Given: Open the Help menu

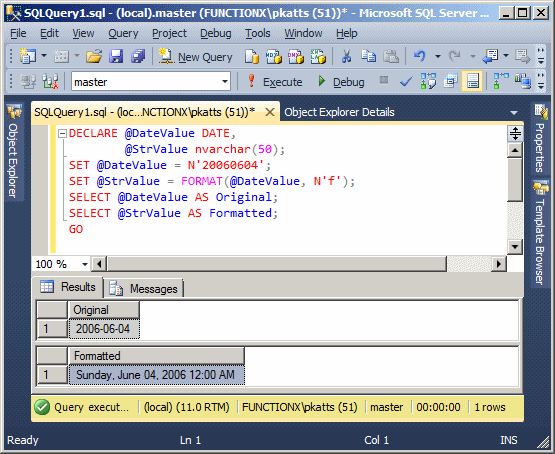Looking at the screenshot, I should (347, 33).
